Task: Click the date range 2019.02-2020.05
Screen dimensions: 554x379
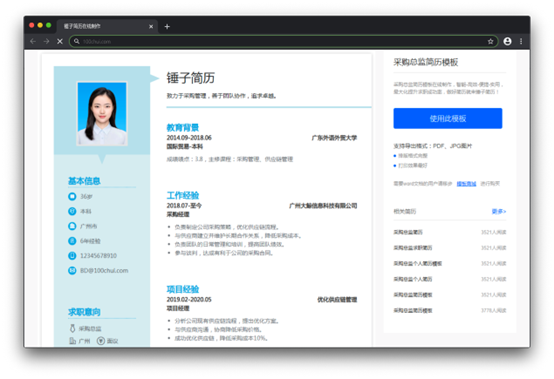Action: 189,300
